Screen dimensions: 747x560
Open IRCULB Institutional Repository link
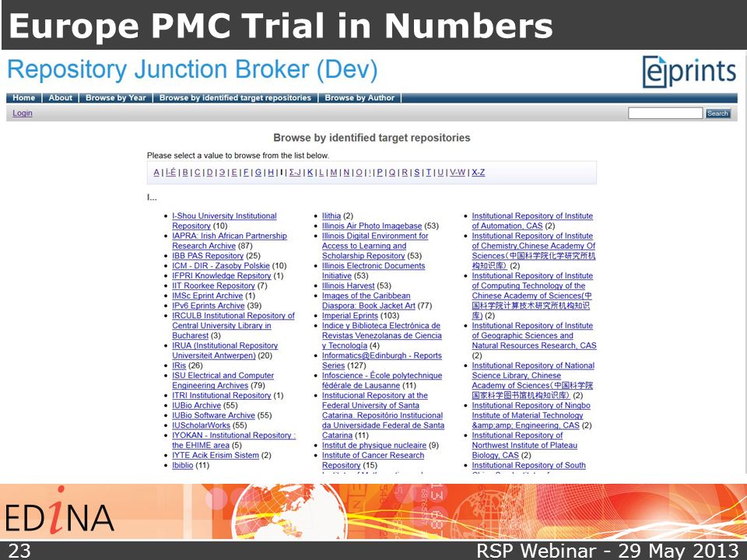pyautogui.click(x=233, y=325)
